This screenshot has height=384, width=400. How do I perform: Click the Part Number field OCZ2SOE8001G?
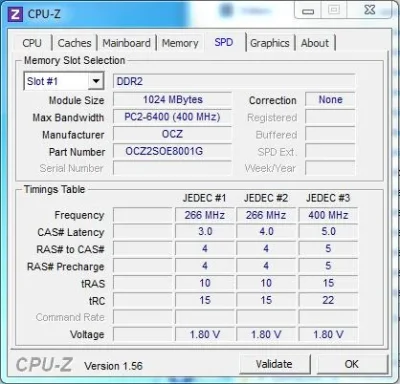click(172, 151)
